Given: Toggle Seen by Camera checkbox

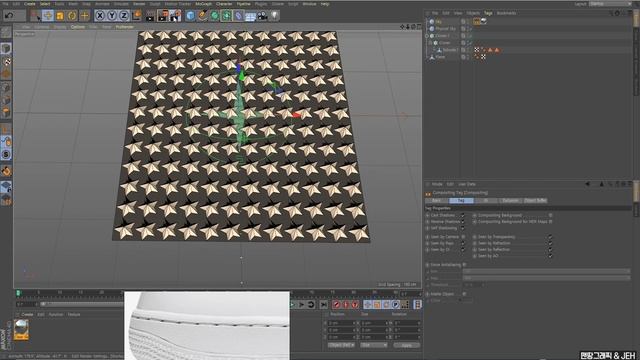Looking at the screenshot, I should coord(463,237).
